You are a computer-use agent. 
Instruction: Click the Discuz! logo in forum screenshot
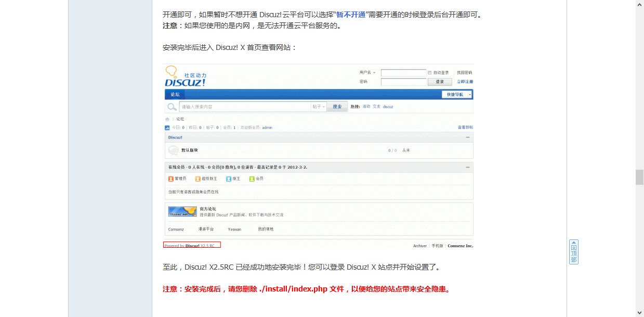186,76
